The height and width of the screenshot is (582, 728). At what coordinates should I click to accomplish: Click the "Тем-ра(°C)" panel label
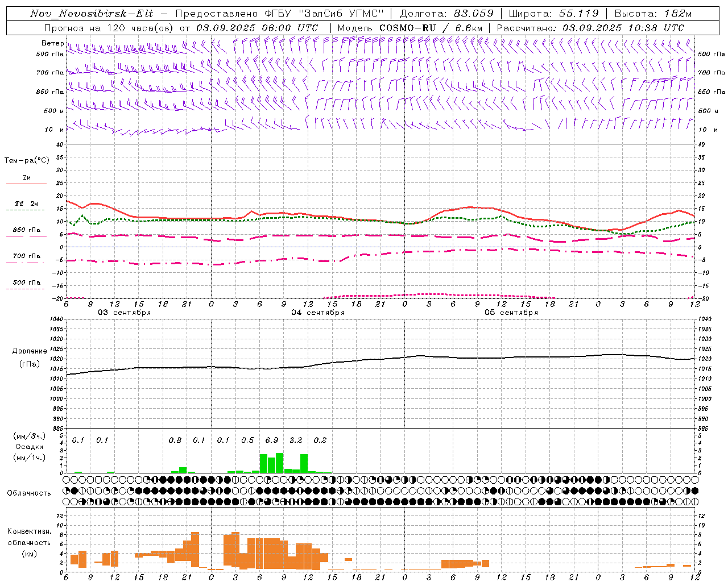tap(27, 161)
